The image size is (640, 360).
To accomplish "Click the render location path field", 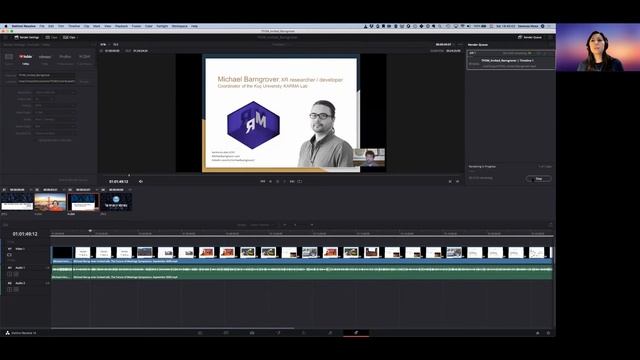I will click(46, 81).
